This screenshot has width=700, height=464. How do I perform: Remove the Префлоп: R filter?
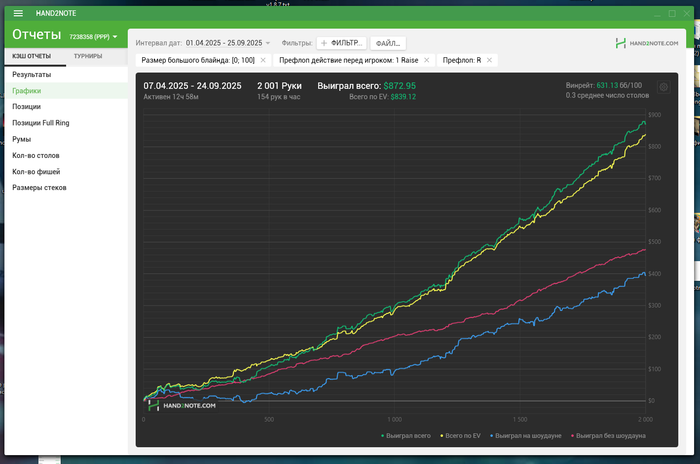tap(489, 60)
